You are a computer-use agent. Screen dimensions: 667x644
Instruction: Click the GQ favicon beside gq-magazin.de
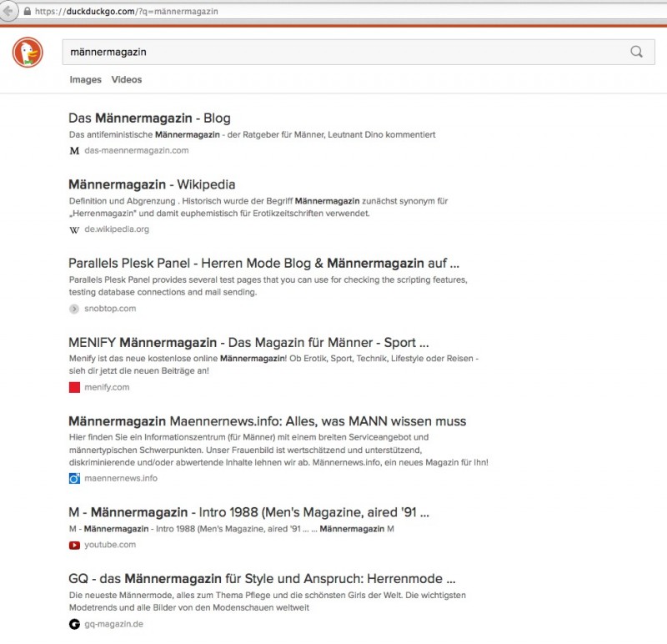pos(74,624)
